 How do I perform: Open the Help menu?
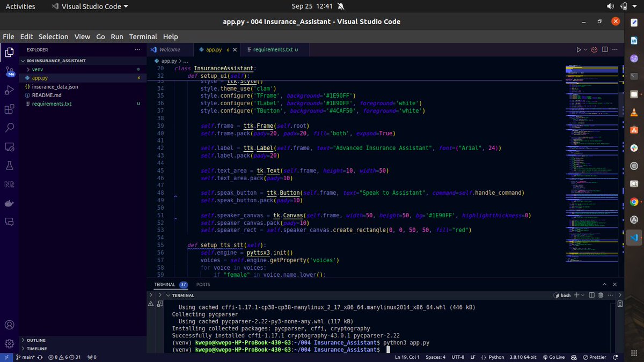tap(170, 36)
